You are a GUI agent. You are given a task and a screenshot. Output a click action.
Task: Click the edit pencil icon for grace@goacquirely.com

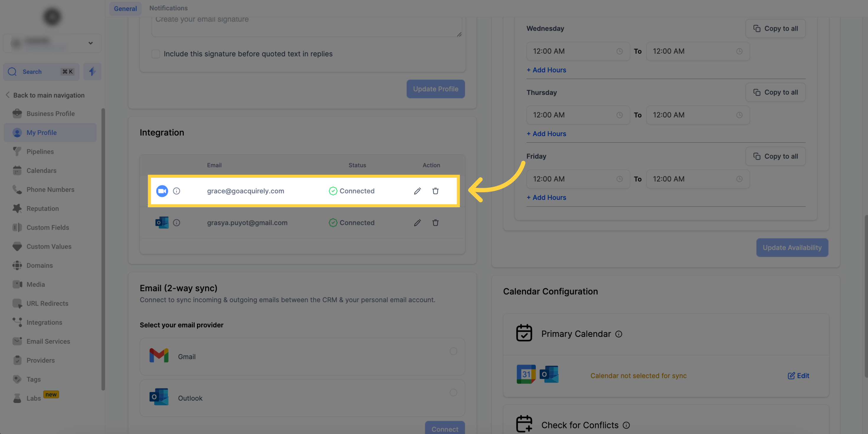417,191
